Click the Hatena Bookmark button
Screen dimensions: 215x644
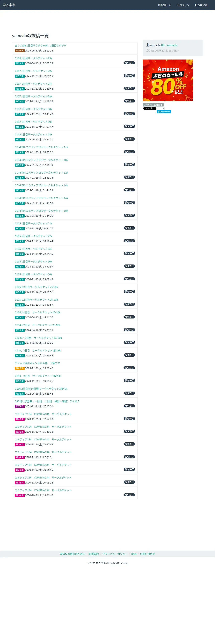[164, 112]
